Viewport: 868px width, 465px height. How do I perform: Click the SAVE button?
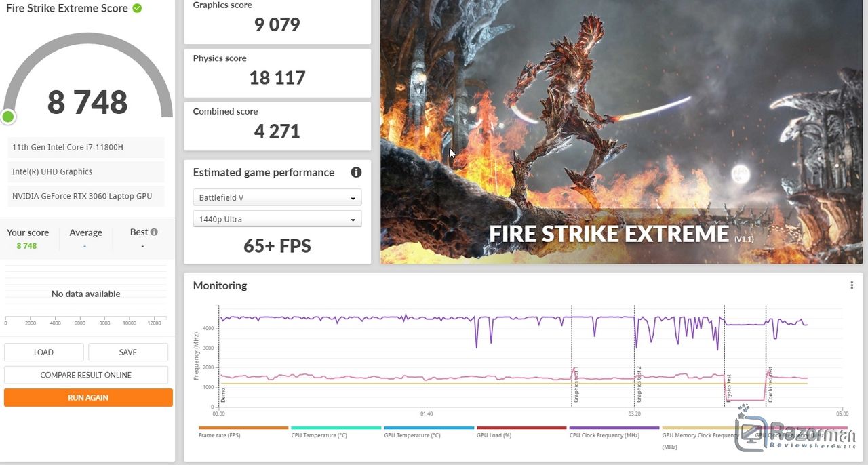pos(128,352)
